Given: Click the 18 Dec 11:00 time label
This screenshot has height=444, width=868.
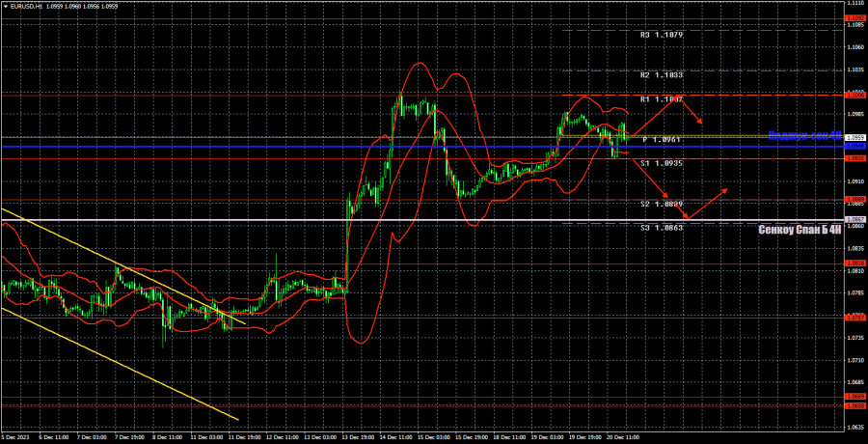Looking at the screenshot, I should click(x=509, y=437).
